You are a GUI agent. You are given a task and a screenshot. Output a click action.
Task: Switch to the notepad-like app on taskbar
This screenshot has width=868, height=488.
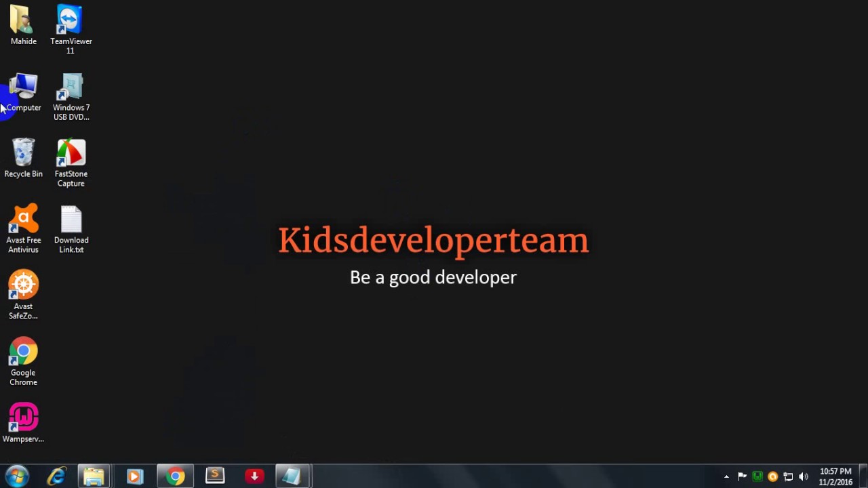tap(293, 476)
